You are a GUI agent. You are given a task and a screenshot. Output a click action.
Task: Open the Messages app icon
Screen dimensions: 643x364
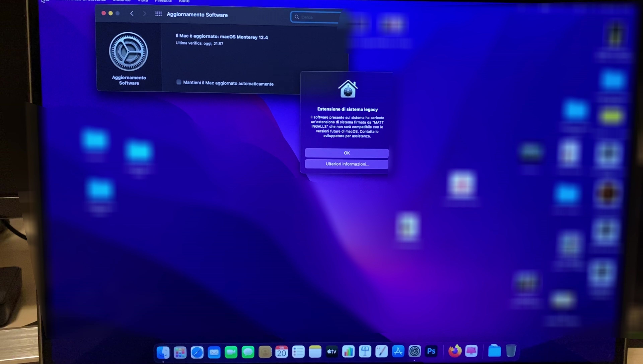pyautogui.click(x=248, y=352)
